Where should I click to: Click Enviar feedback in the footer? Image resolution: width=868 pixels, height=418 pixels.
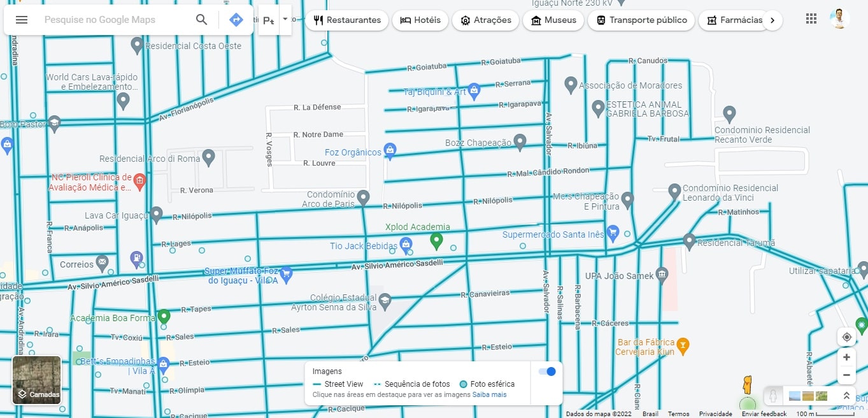point(764,414)
